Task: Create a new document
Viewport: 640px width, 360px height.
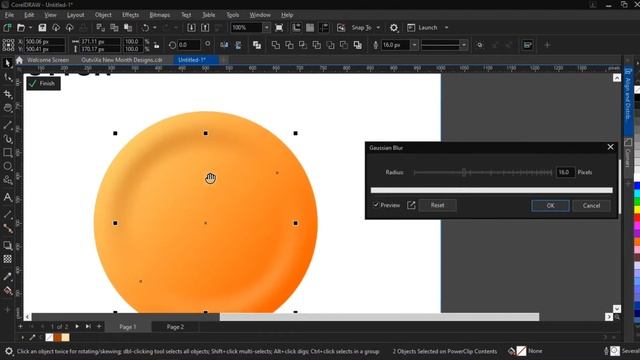Action: click(7, 28)
